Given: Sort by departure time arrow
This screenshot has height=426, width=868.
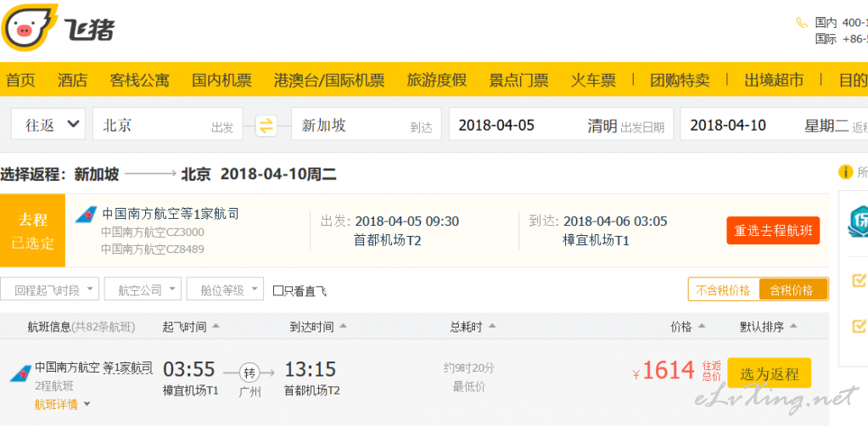Looking at the screenshot, I should click(x=216, y=326).
